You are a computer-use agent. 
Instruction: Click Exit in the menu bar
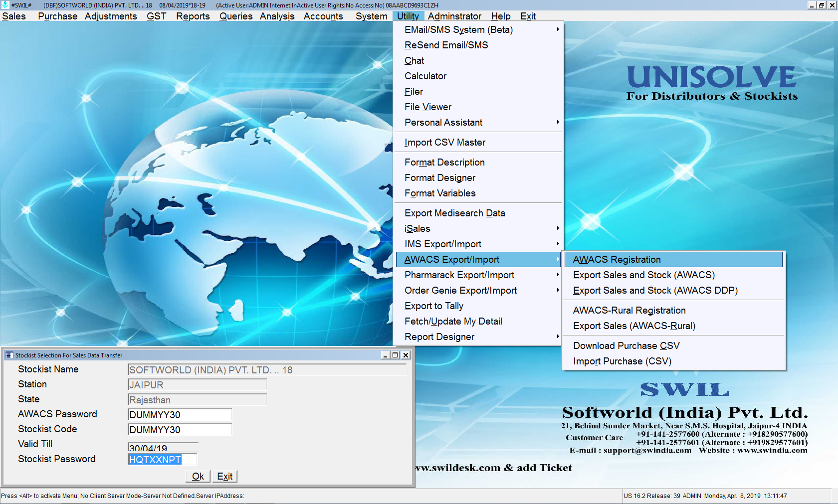[528, 16]
